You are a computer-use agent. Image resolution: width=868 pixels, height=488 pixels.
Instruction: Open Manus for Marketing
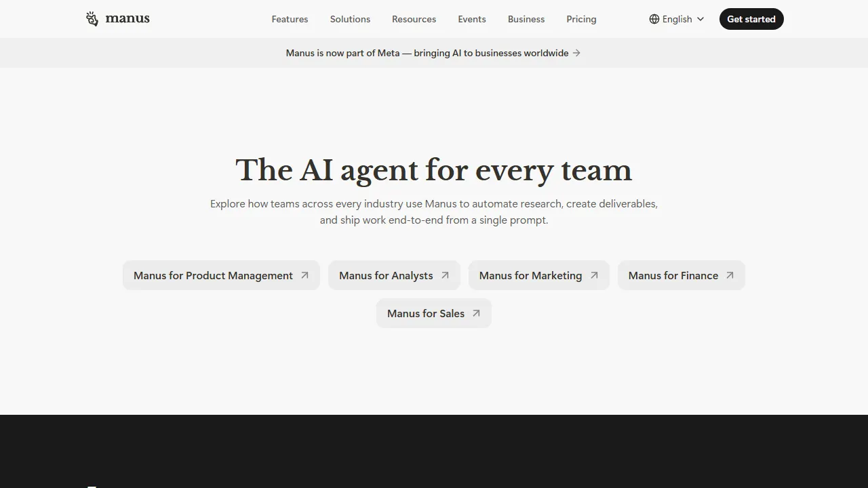point(538,275)
